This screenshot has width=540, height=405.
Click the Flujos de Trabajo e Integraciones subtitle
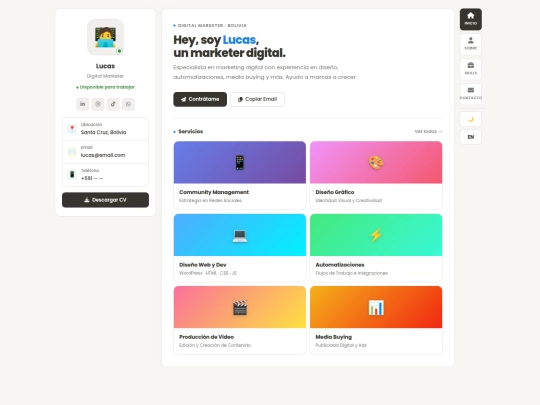pyautogui.click(x=352, y=273)
